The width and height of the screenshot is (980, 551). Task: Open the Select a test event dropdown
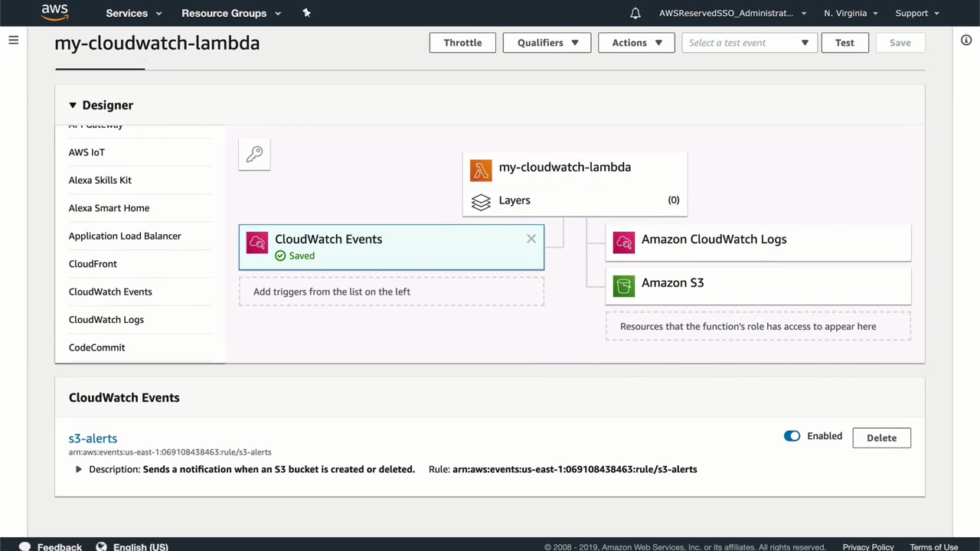pyautogui.click(x=750, y=43)
